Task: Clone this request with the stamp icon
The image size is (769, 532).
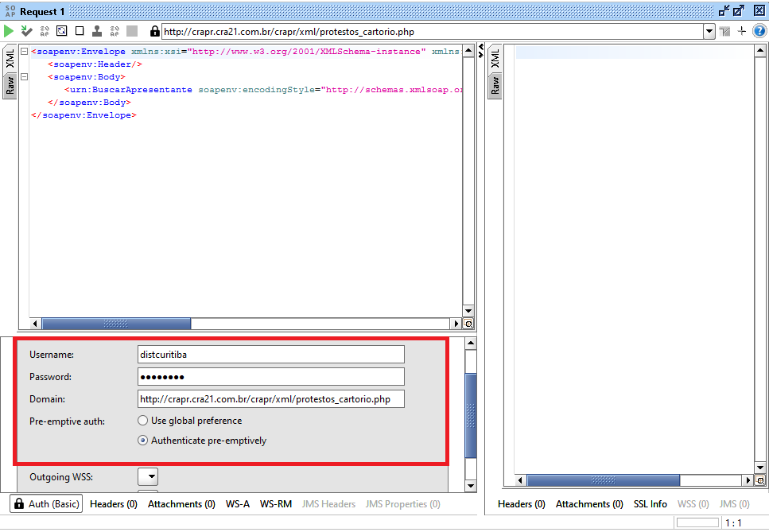Action: pyautogui.click(x=97, y=31)
